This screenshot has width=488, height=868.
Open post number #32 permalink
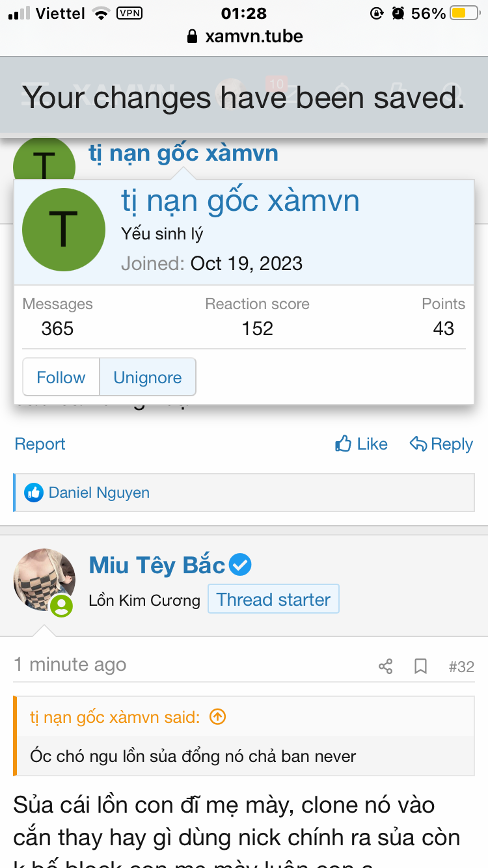461,666
